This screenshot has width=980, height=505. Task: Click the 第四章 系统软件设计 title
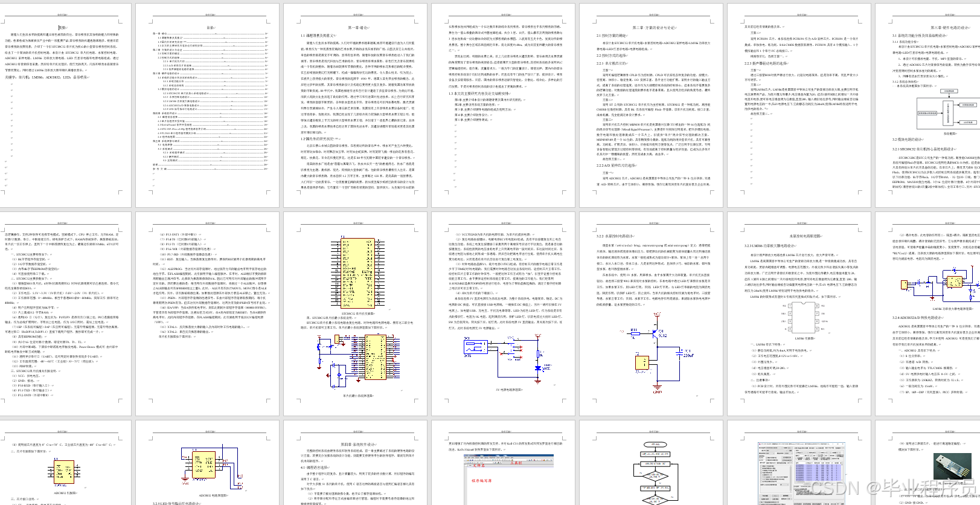[x=358, y=445]
